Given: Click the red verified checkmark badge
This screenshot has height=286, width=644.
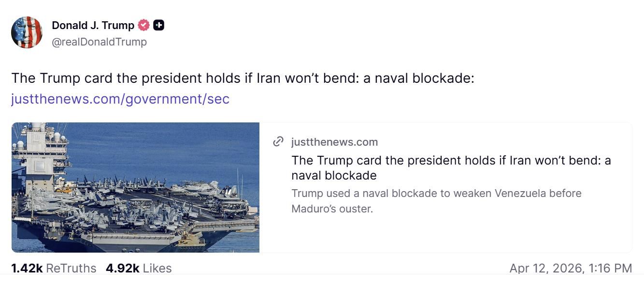Looking at the screenshot, I should coord(143,25).
